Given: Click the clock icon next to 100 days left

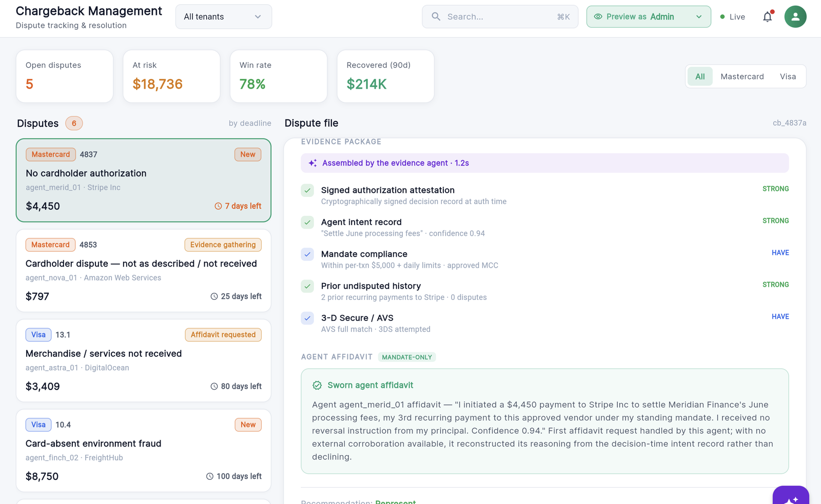Looking at the screenshot, I should 210,476.
